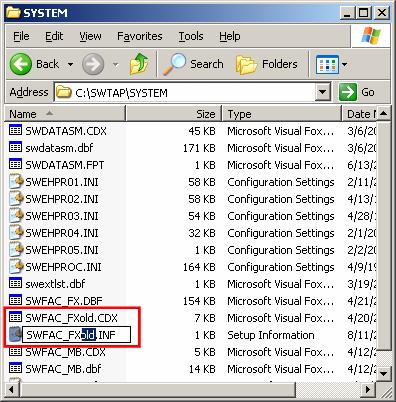Click the vertical scrollbar down arrow
Image resolution: width=396 pixels, height=402 pixels.
[x=383, y=373]
